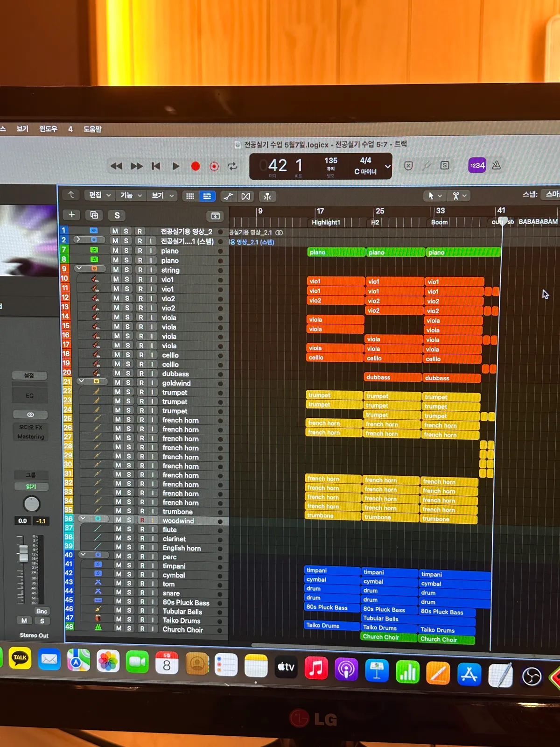Start playback with the Play button
The image size is (560, 747).
click(x=176, y=166)
